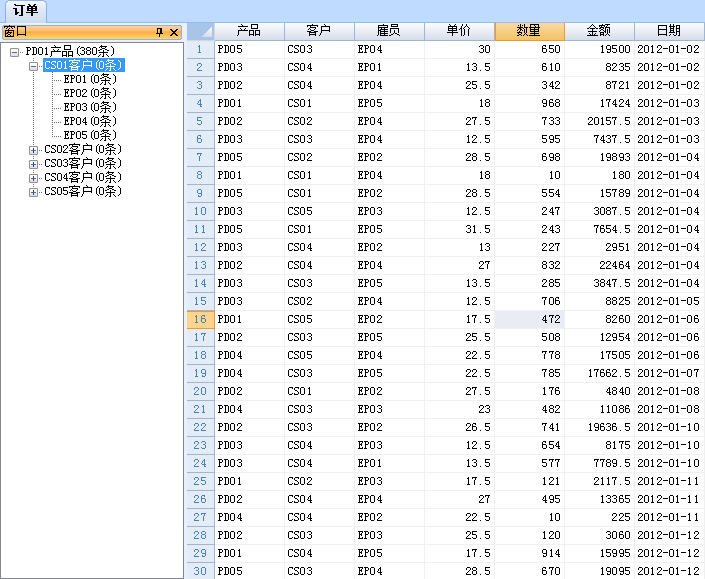Click quantity cell 472 in row 16
The width and height of the screenshot is (705, 579).
coord(530,319)
